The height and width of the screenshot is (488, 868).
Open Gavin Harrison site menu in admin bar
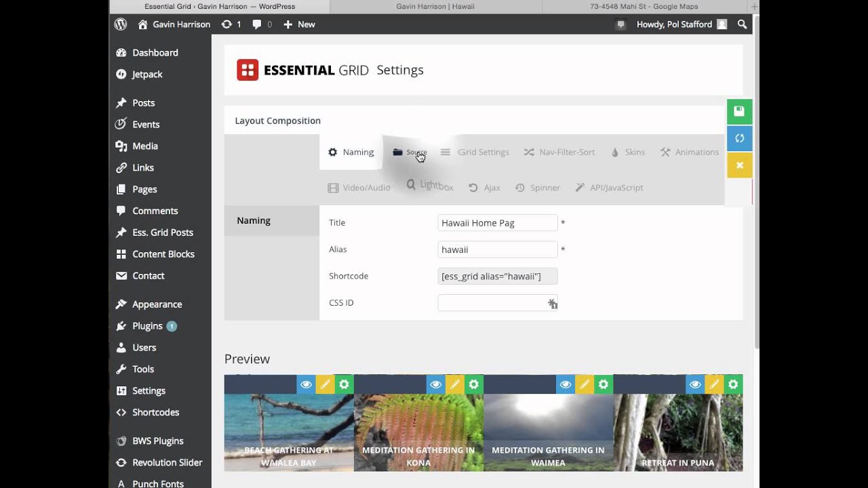[x=174, y=24]
